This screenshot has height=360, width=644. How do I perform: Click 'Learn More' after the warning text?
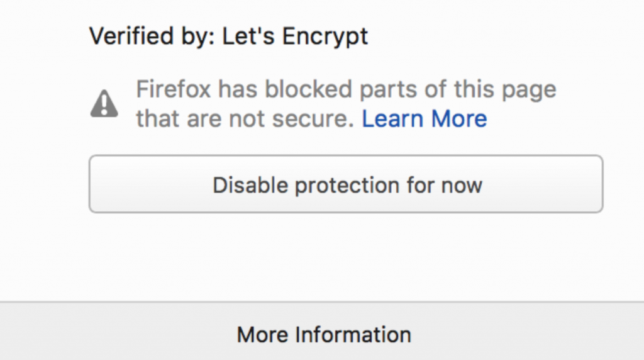[424, 118]
